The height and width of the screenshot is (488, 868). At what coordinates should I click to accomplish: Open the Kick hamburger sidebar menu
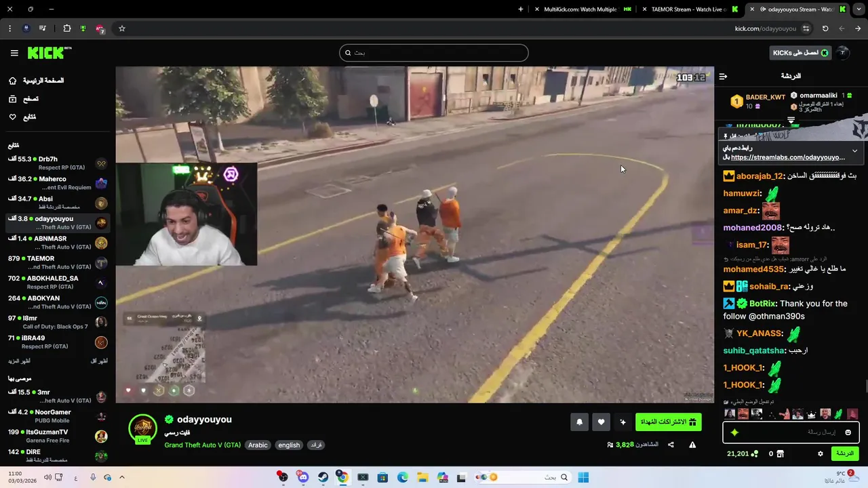pos(14,53)
